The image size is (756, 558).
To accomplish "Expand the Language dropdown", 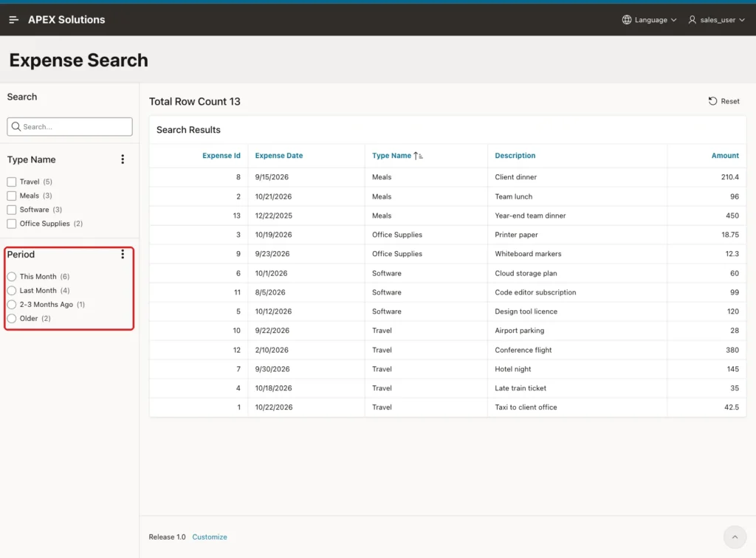I will (x=650, y=20).
